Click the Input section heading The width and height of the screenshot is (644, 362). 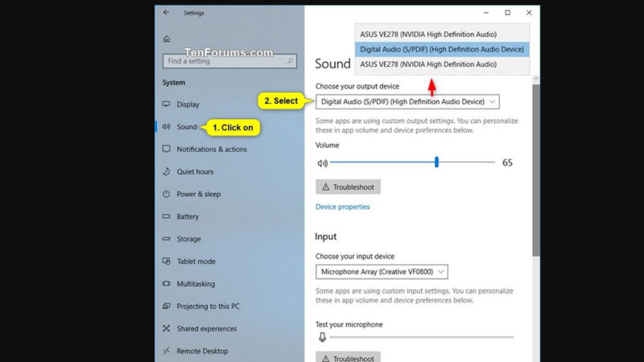pos(326,237)
